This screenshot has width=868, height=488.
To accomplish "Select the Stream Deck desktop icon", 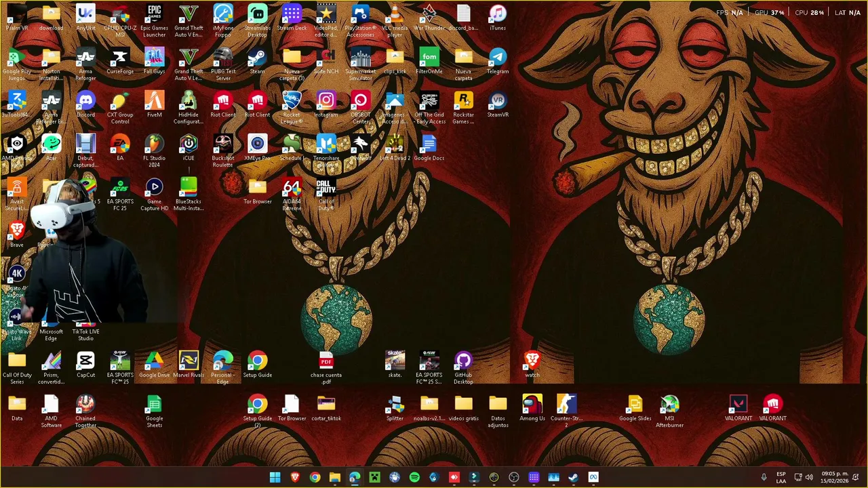I will (292, 18).
